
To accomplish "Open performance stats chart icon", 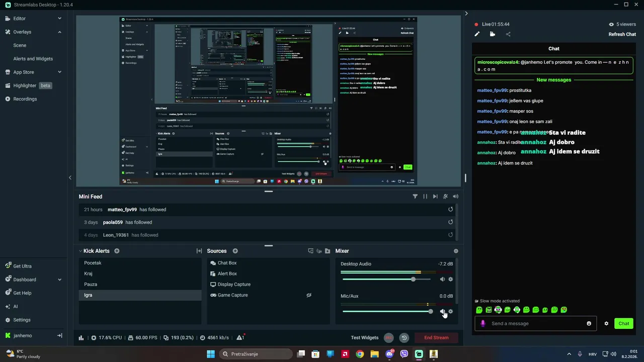I will [81, 338].
